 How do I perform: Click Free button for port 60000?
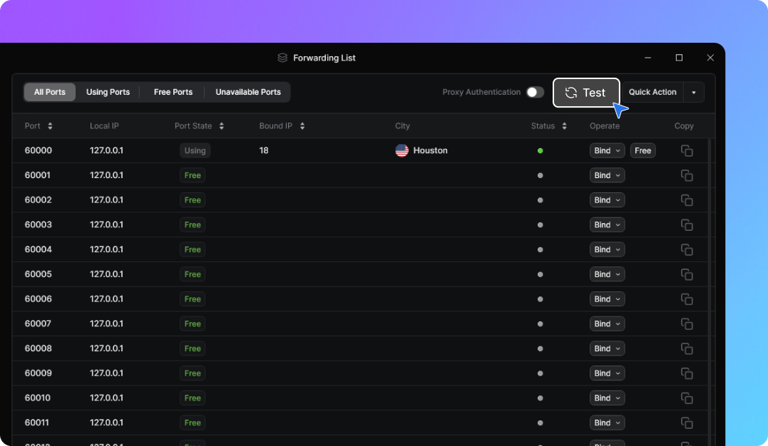click(643, 151)
